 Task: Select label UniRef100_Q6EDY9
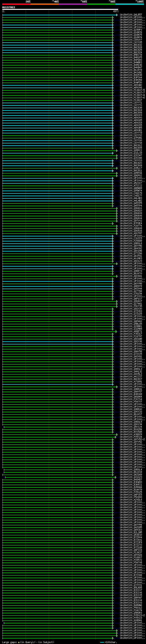click(x=131, y=286)
